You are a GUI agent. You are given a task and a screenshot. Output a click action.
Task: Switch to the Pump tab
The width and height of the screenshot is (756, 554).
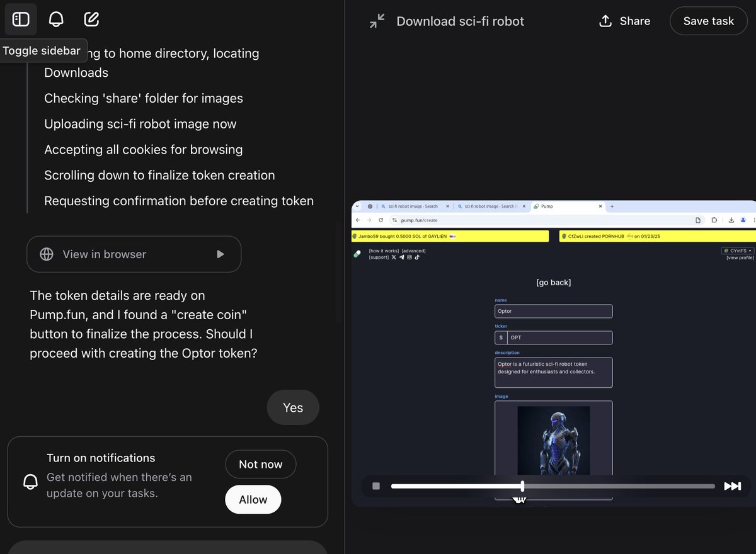(567, 206)
